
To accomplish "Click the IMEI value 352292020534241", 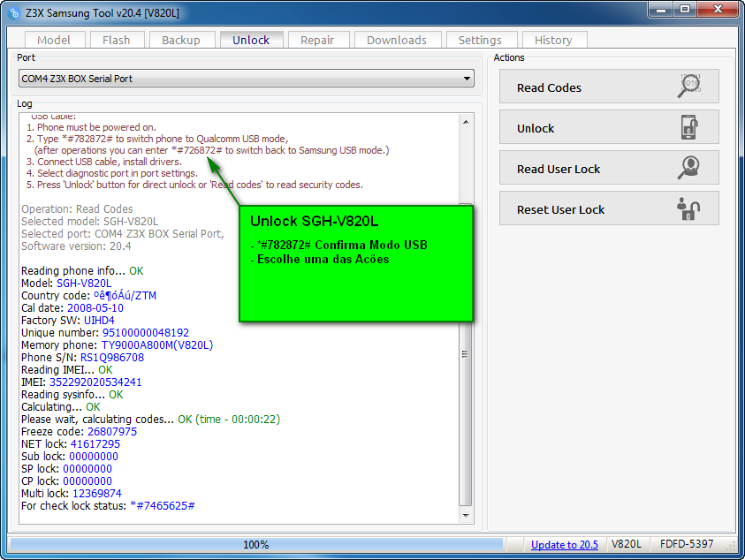I will [95, 382].
